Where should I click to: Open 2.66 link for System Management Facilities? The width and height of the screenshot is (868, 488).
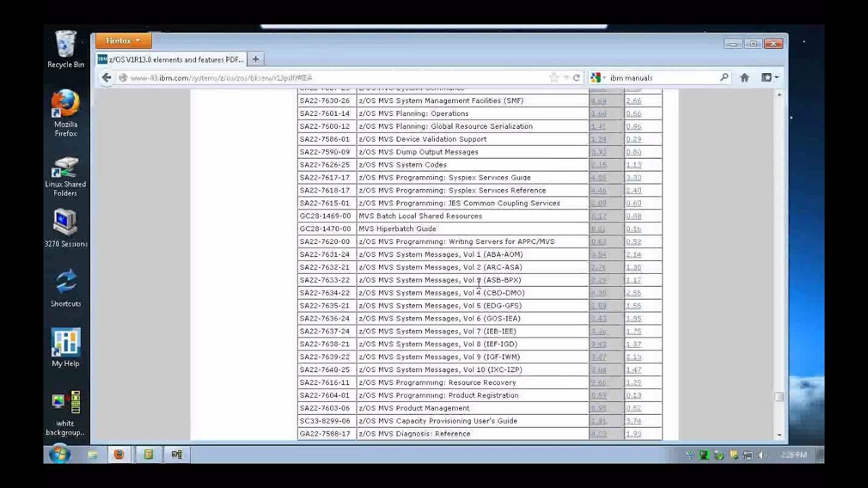633,101
